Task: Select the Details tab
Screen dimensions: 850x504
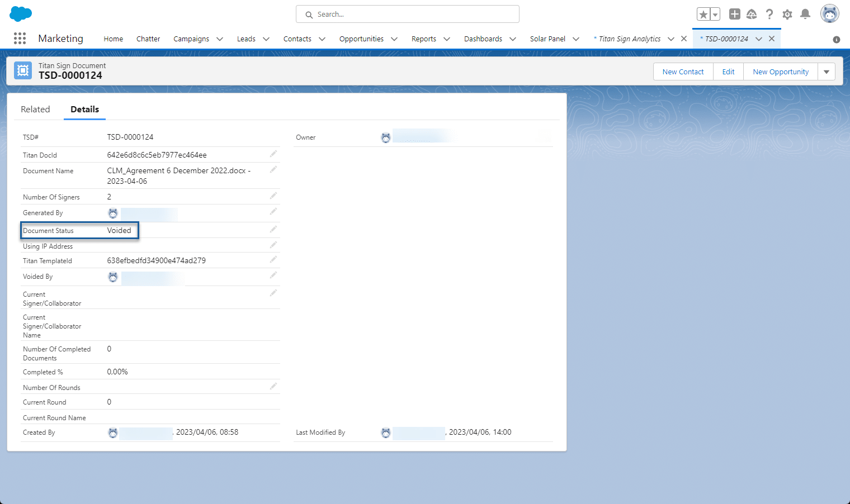Action: (x=84, y=109)
